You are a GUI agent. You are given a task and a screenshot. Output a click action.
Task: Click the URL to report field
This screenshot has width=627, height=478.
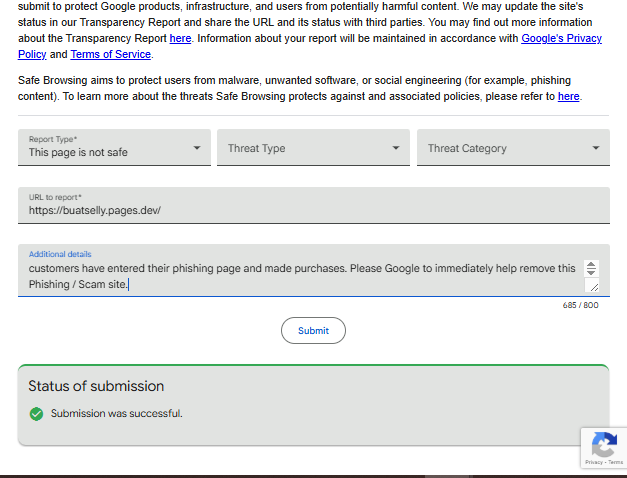pyautogui.click(x=314, y=206)
